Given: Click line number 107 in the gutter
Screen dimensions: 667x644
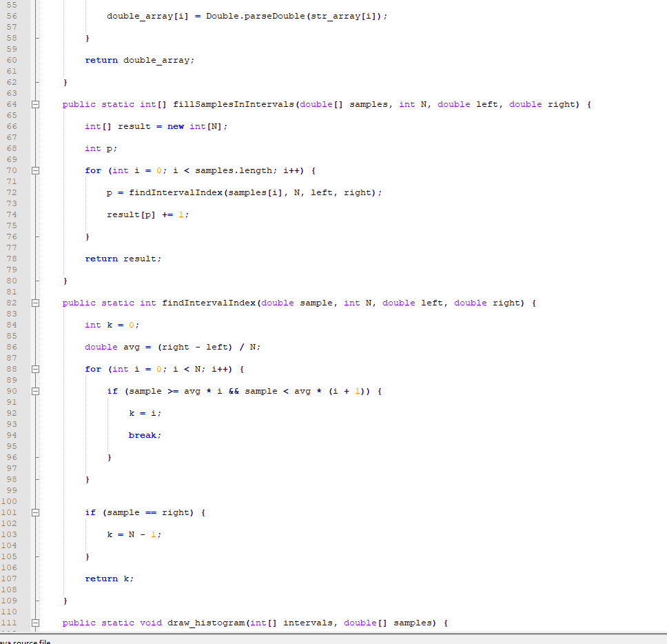Looking at the screenshot, I should (x=12, y=578).
